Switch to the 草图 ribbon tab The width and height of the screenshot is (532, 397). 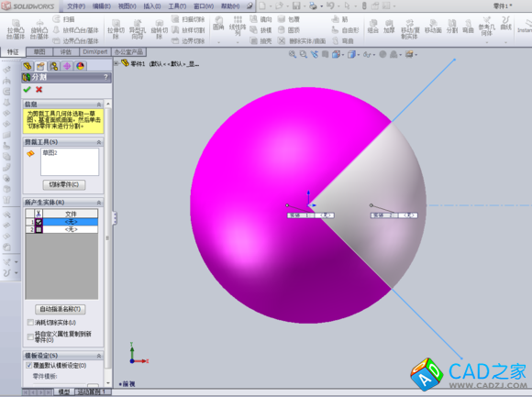[39, 52]
